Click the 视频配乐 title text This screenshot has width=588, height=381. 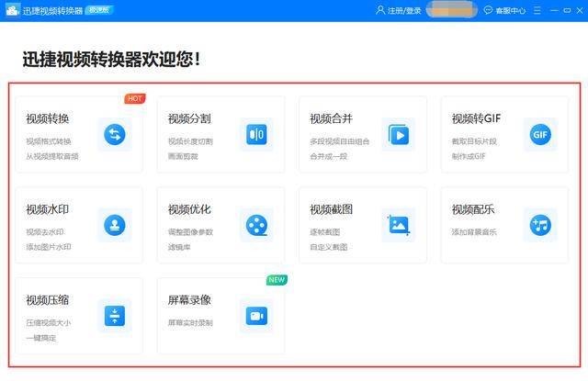(x=473, y=209)
